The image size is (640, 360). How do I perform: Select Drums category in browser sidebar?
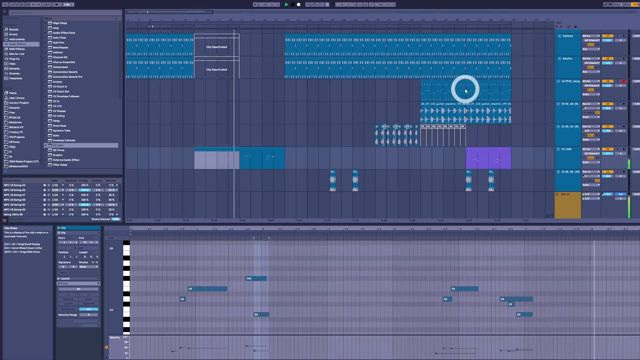pos(13,34)
